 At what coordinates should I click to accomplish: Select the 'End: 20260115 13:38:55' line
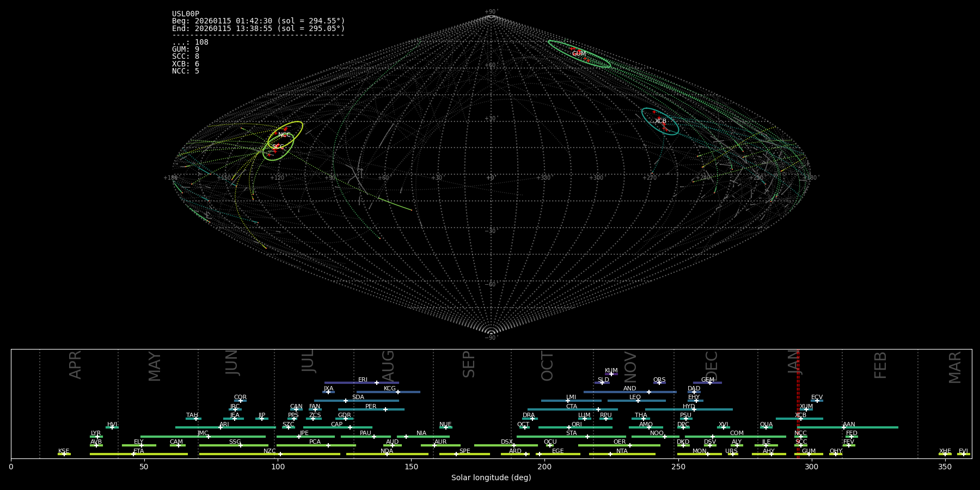(x=259, y=28)
